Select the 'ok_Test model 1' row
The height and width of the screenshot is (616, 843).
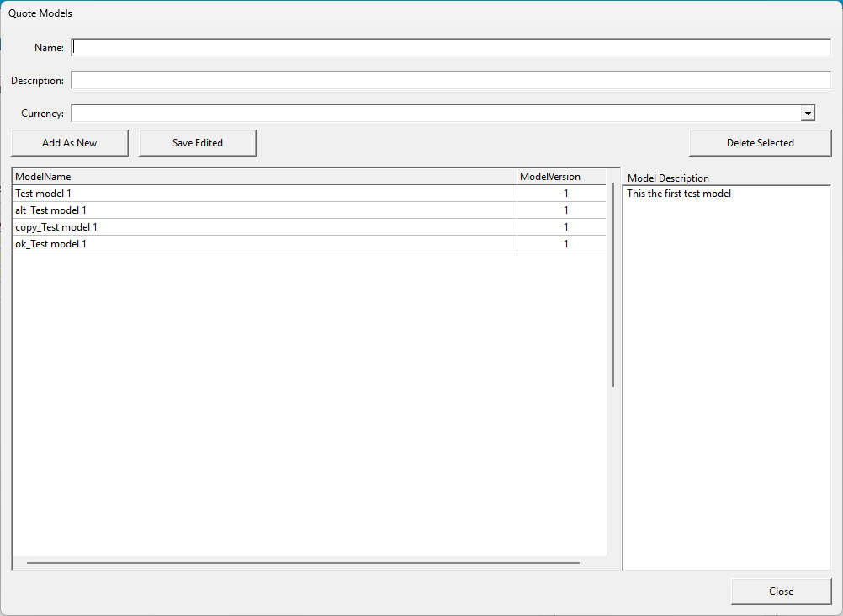coord(264,244)
